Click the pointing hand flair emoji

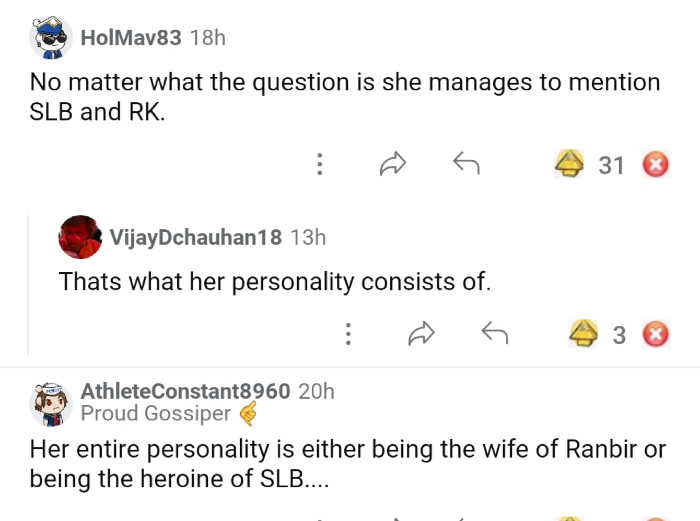tap(248, 413)
